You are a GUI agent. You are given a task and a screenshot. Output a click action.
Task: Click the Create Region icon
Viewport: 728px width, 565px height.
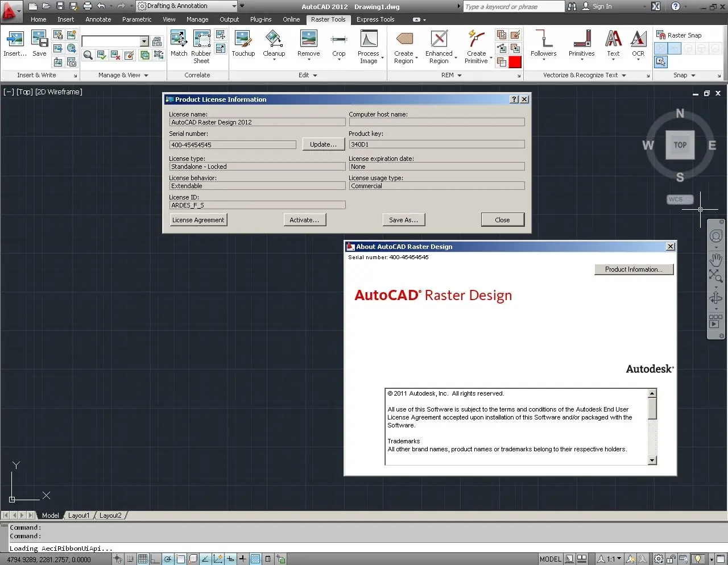(x=404, y=40)
